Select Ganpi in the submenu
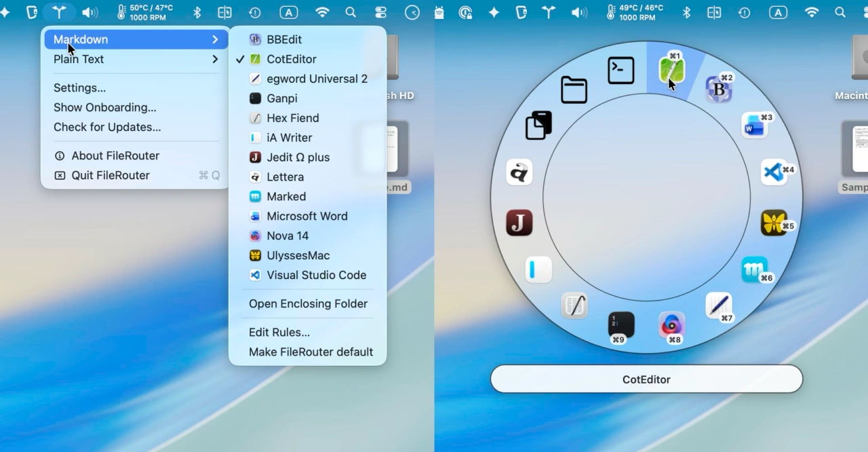 coord(308,98)
